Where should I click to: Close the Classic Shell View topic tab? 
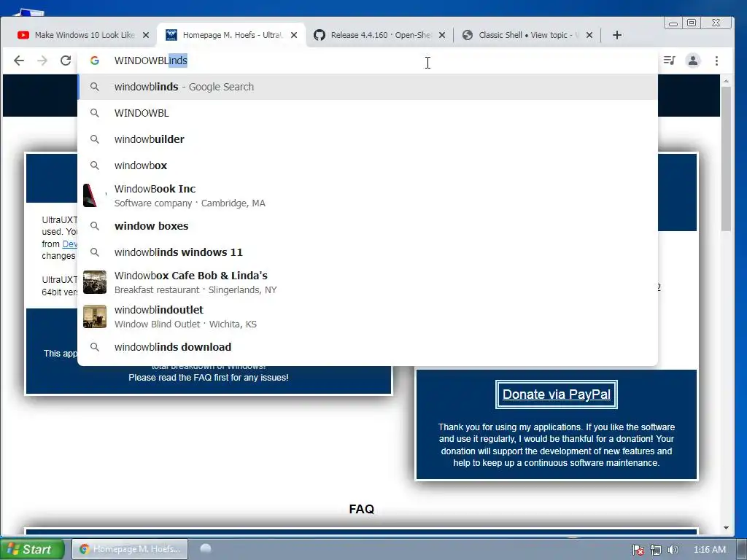(x=589, y=35)
